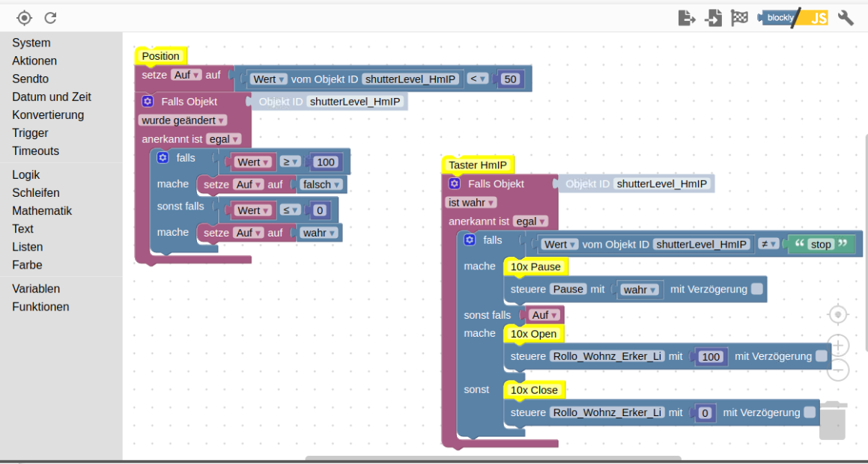The image size is (868, 464).
Task: Edit number field with value 50
Action: pos(510,79)
